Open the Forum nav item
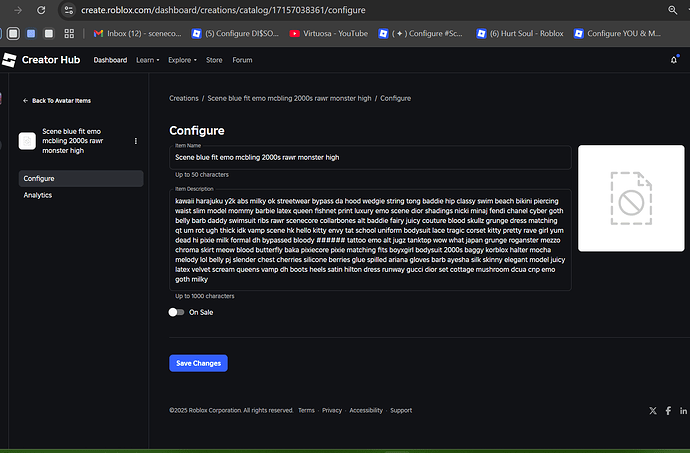 tap(242, 60)
